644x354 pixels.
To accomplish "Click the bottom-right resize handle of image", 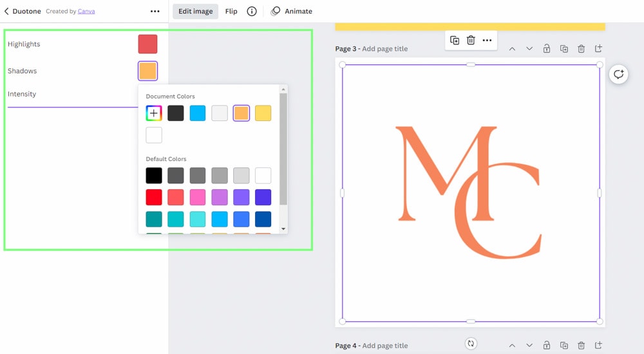I will [x=600, y=322].
